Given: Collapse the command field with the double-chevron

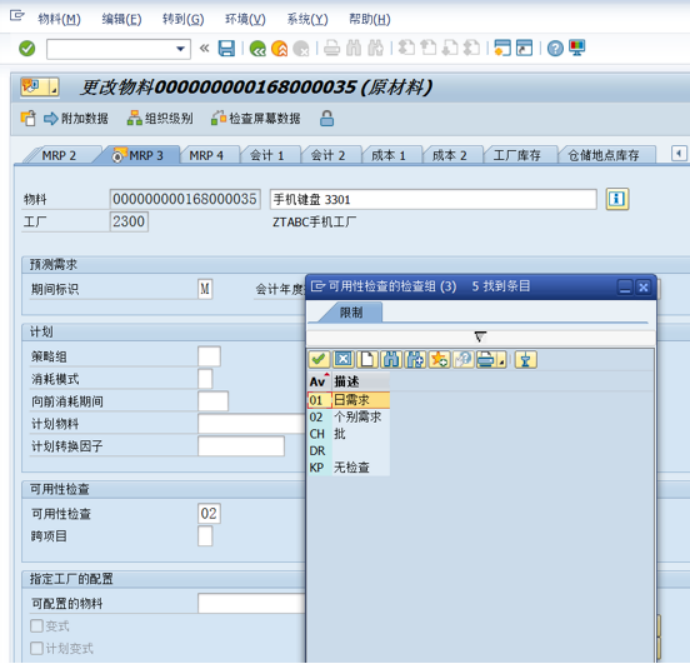Looking at the screenshot, I should [204, 48].
